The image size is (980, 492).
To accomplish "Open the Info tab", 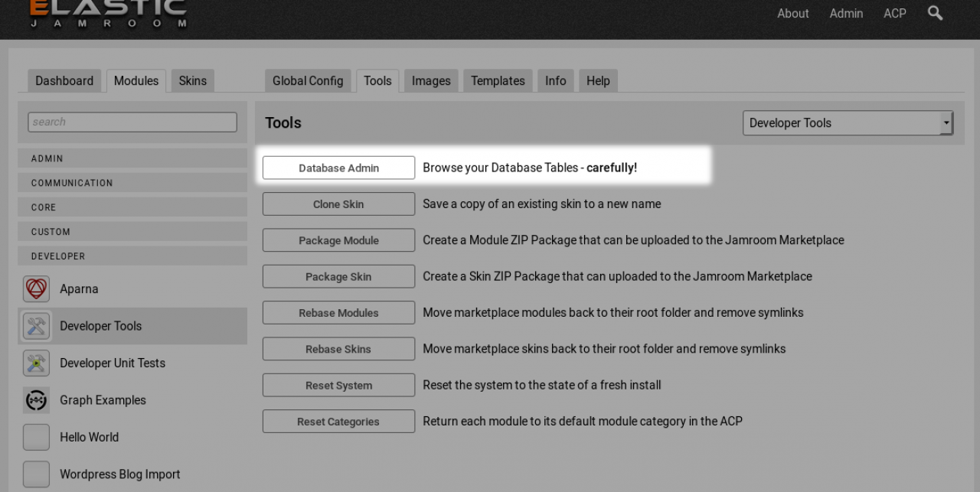I will tap(556, 81).
